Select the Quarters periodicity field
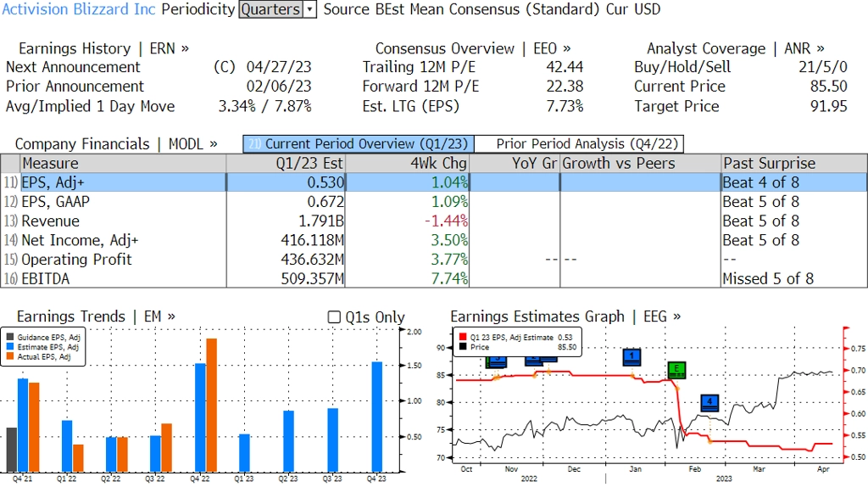This screenshot has width=868, height=487. [x=271, y=9]
